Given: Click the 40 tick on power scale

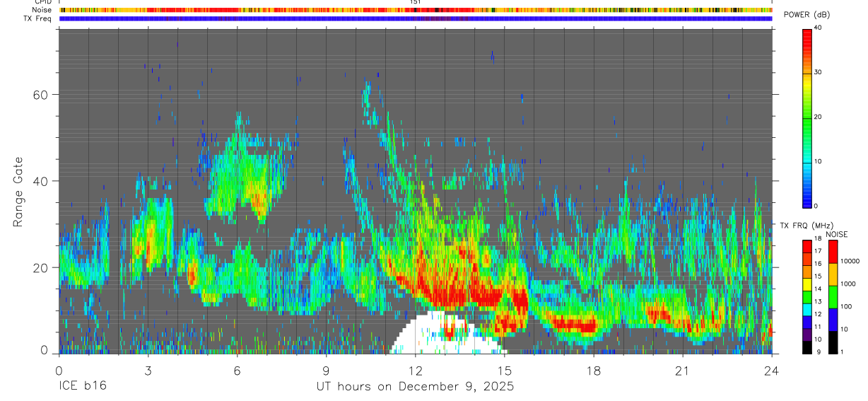Looking at the screenshot, I should pyautogui.click(x=818, y=28).
